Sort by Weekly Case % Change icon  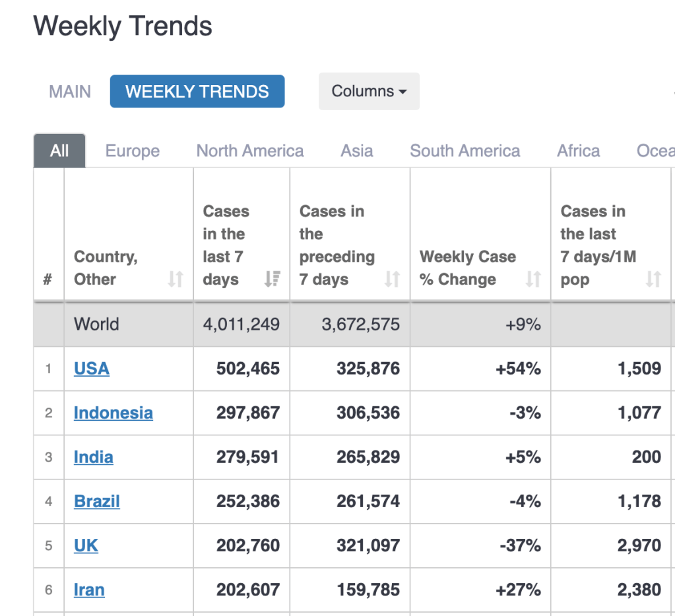tap(532, 280)
